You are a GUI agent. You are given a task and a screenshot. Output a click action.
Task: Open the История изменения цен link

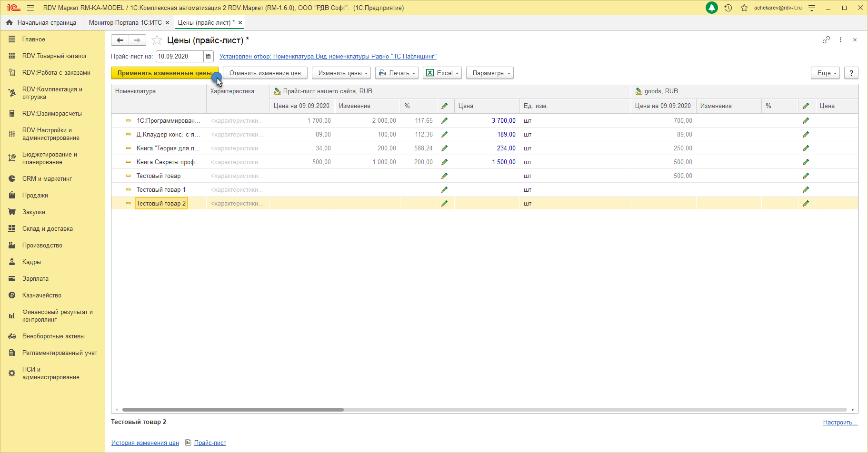[x=145, y=443]
